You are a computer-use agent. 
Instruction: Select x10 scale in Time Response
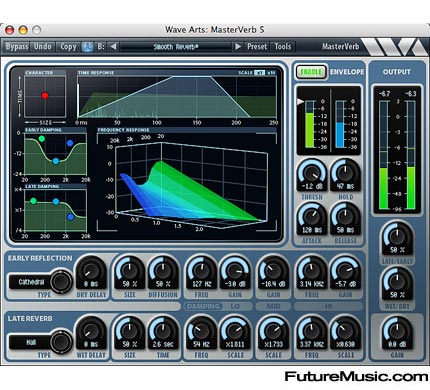(271, 73)
